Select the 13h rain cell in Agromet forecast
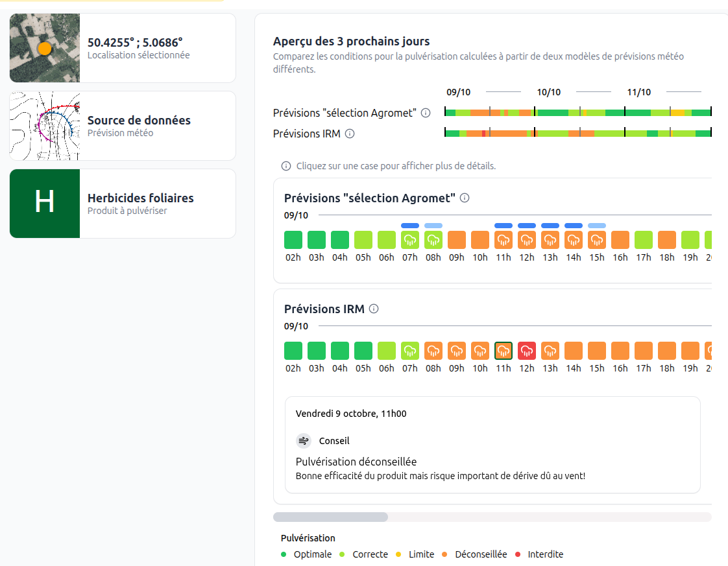This screenshot has height=566, width=728. coord(550,240)
